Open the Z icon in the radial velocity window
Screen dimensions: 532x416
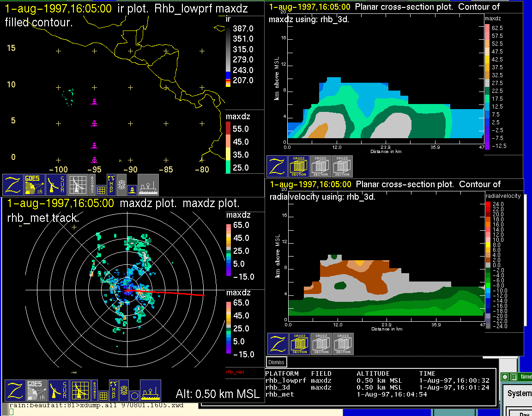point(278,344)
